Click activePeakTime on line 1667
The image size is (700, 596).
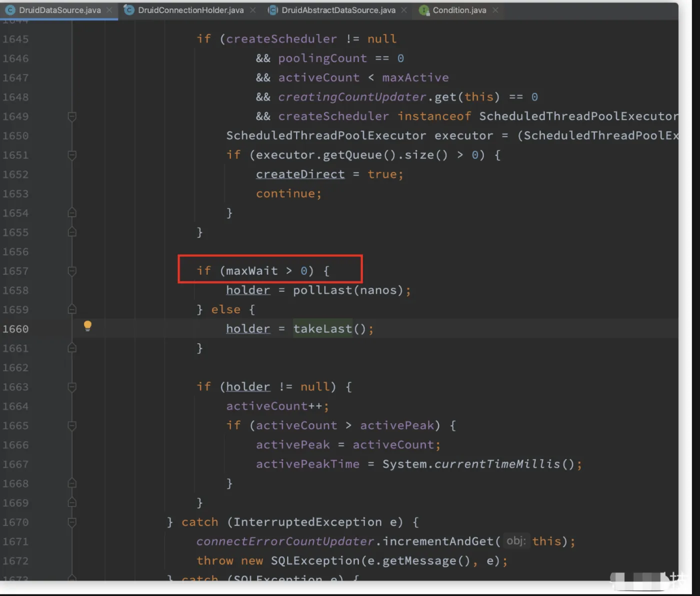point(307,464)
